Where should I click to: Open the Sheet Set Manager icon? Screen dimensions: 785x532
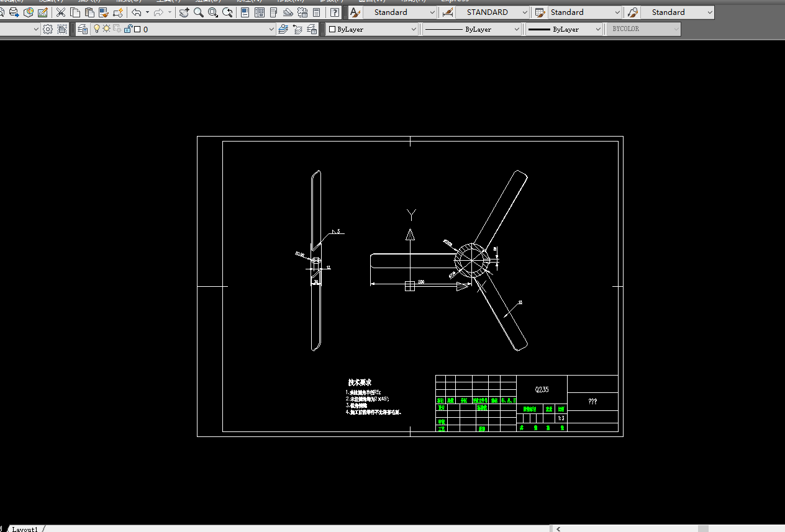pyautogui.click(x=288, y=12)
